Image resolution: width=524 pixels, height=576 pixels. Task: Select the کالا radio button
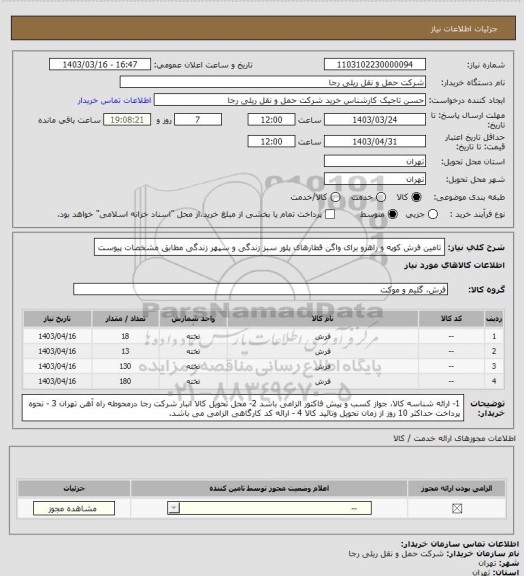coord(416,197)
